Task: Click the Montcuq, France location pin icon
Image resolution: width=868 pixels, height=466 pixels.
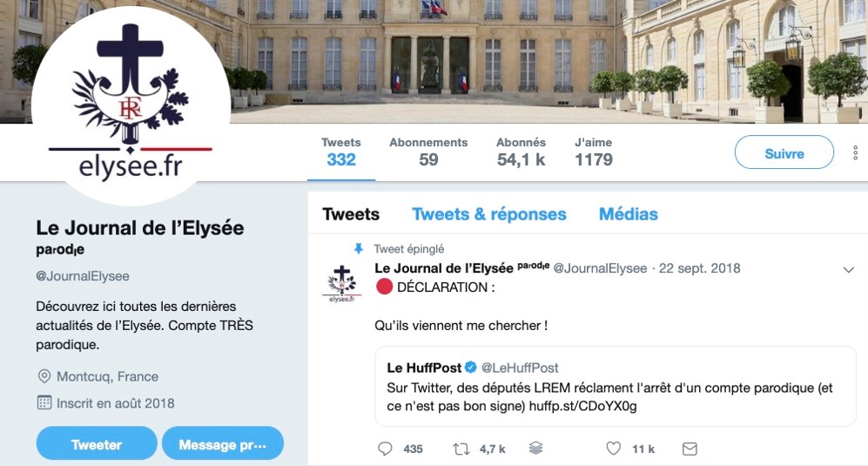Action: click(x=44, y=376)
